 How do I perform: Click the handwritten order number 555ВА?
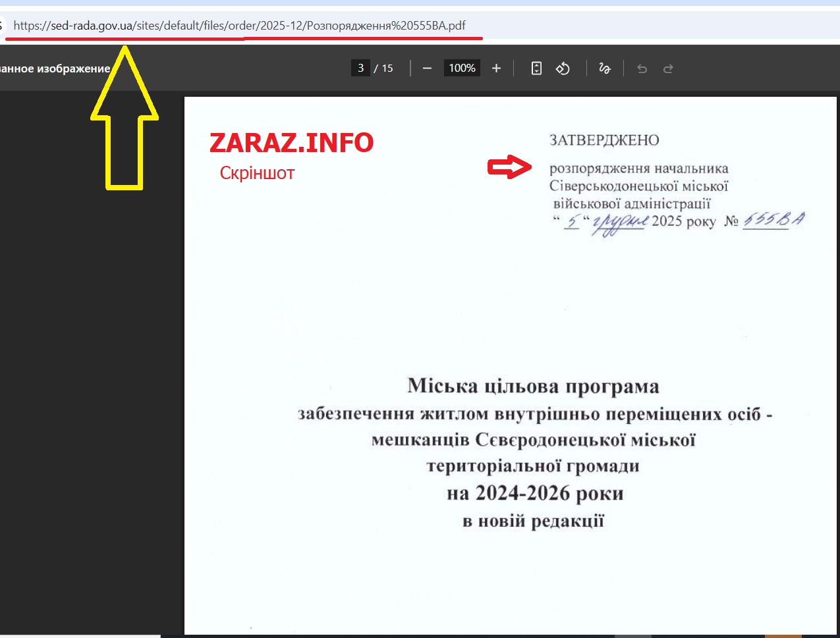(773, 221)
